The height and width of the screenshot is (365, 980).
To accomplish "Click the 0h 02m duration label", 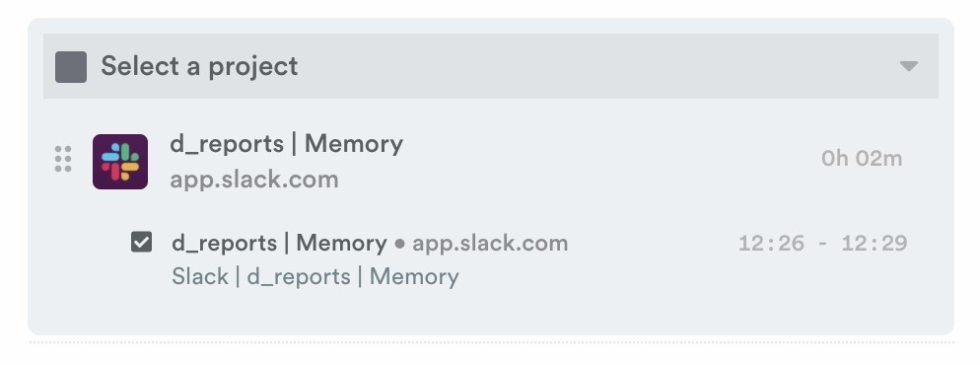I will point(862,159).
